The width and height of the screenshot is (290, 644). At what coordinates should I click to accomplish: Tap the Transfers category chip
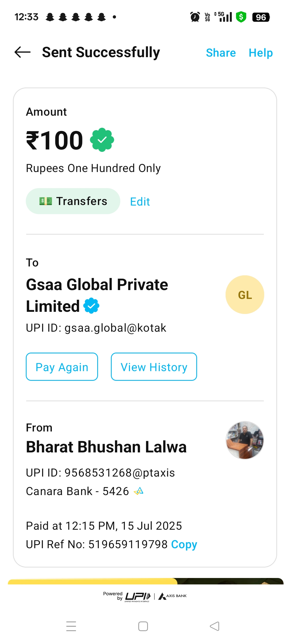(x=73, y=201)
